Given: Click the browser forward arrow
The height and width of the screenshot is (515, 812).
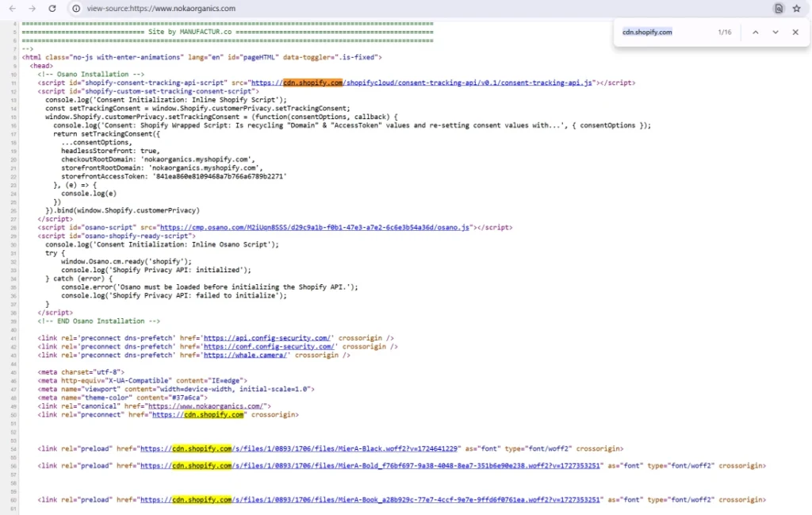Looking at the screenshot, I should [x=32, y=9].
